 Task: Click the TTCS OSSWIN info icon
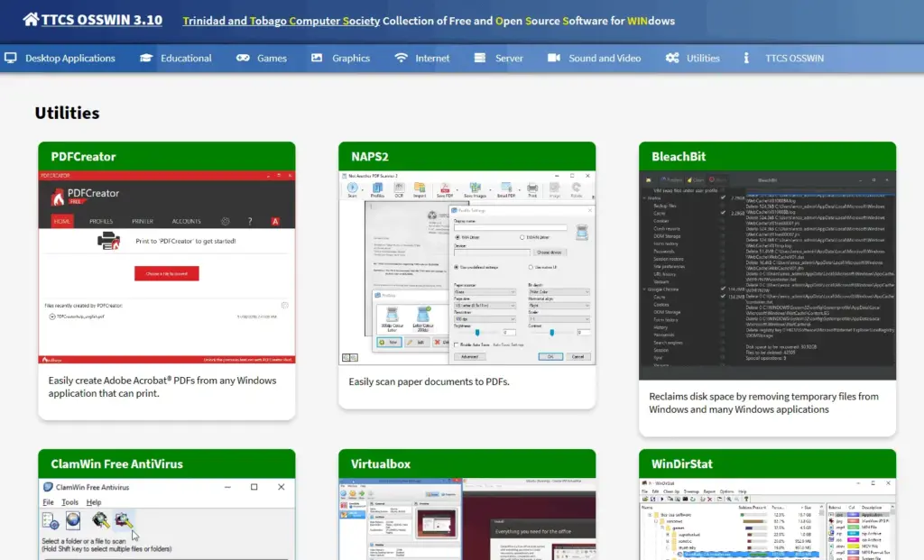click(x=746, y=58)
